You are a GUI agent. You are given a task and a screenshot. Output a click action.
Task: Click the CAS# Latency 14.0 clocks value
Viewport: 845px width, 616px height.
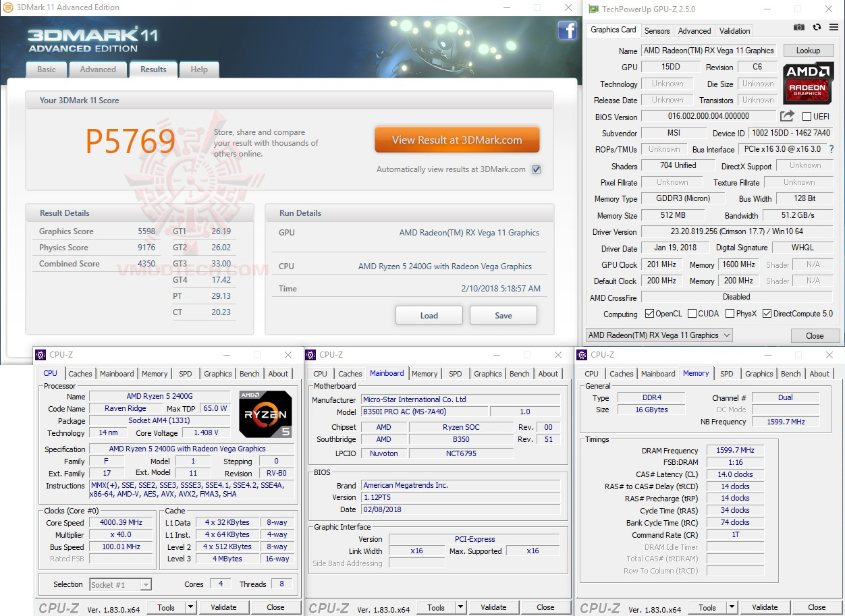pos(734,474)
